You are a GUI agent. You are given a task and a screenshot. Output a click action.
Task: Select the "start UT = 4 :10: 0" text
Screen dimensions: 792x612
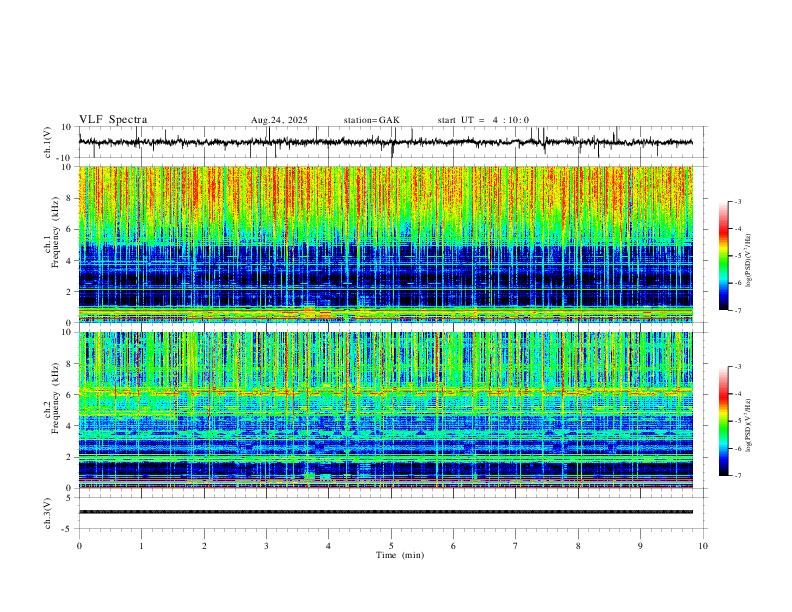click(483, 120)
